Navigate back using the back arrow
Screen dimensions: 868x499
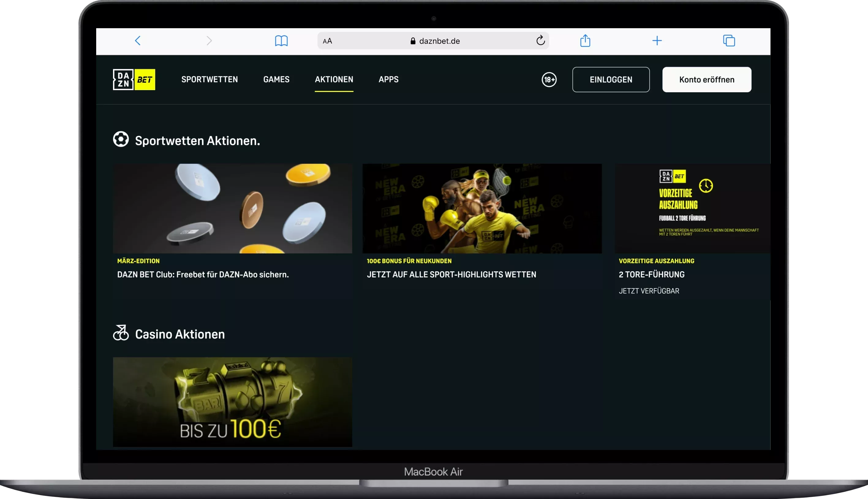(x=138, y=40)
